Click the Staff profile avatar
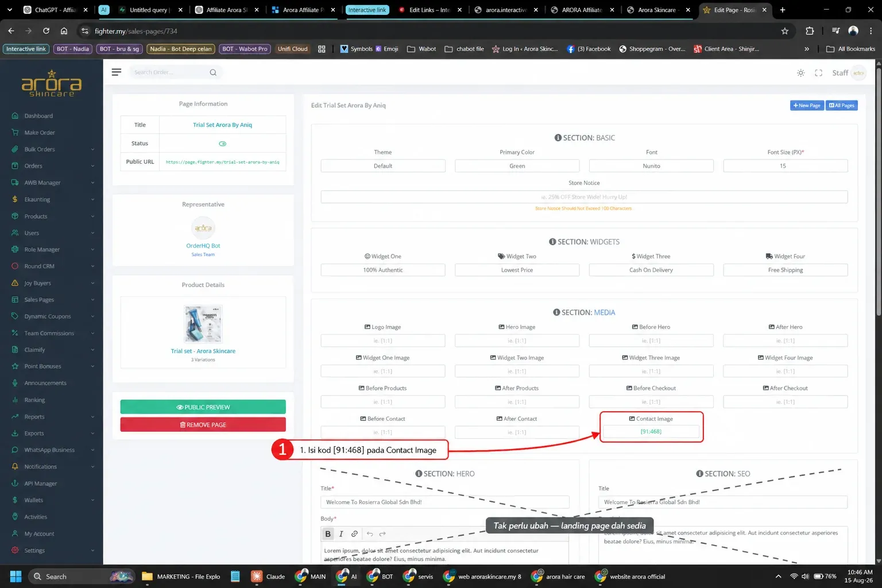Viewport: 882px width, 588px height. 858,73
